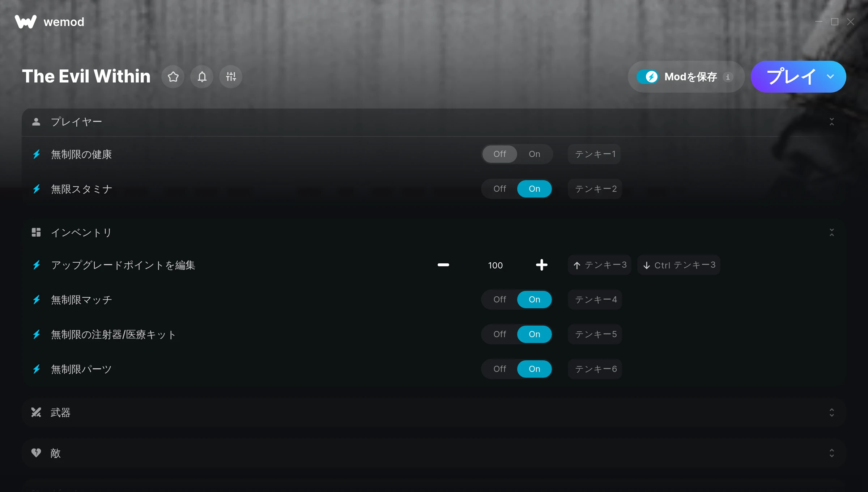This screenshot has width=868, height=492.
Task: Click the broken heart 敵 icon
Action: coord(36,453)
